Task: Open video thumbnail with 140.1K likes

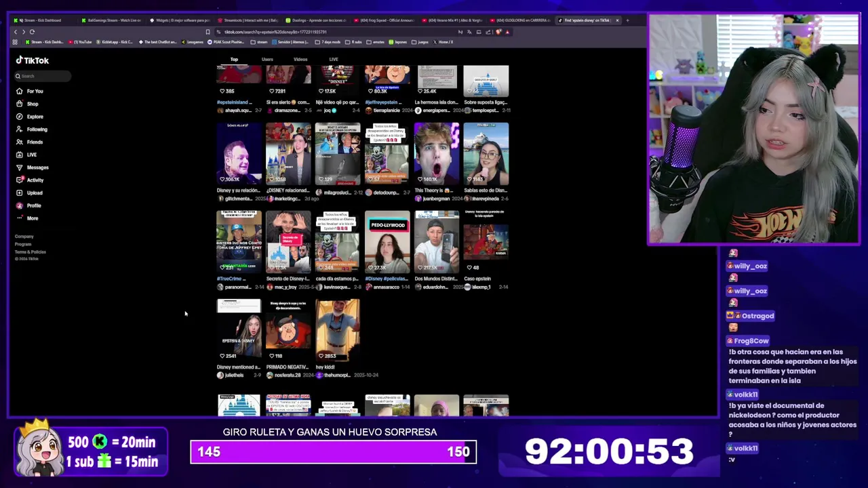Action: pos(437,153)
